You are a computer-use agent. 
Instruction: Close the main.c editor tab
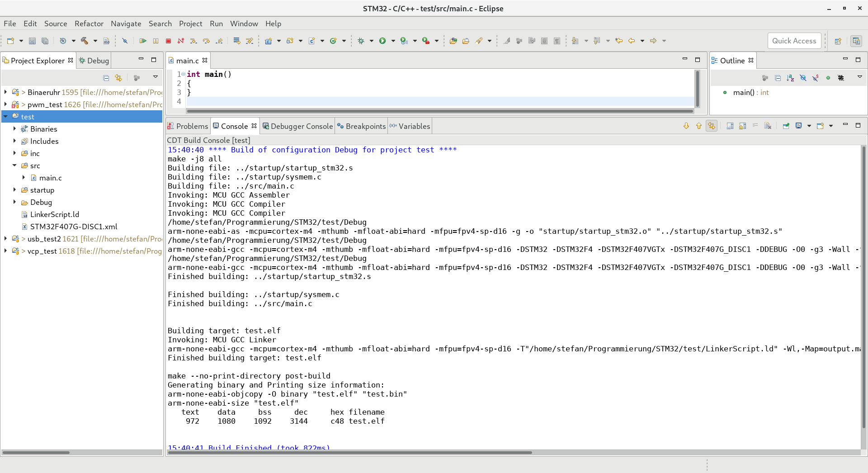205,60
